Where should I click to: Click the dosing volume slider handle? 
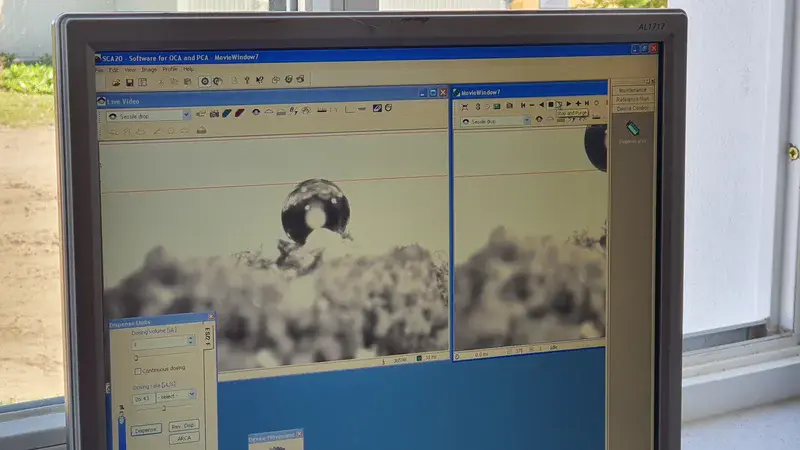(x=136, y=358)
